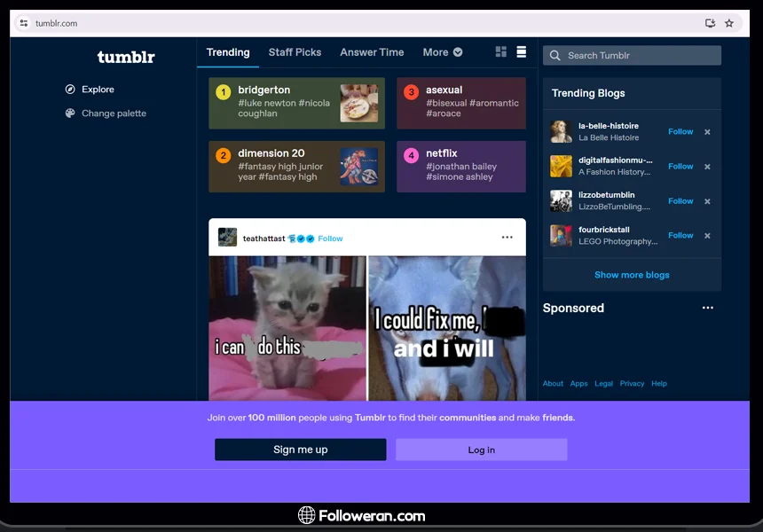Open the Staff Picks tab

pos(295,52)
